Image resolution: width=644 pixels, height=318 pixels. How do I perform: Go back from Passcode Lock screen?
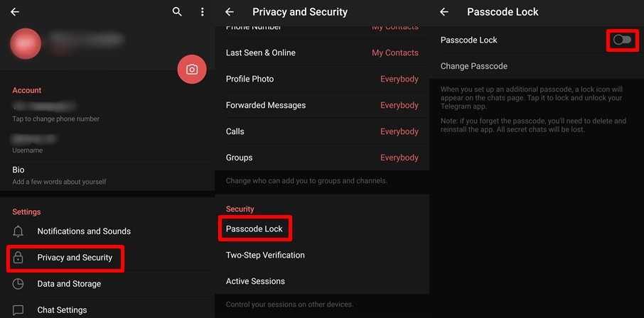(x=444, y=12)
